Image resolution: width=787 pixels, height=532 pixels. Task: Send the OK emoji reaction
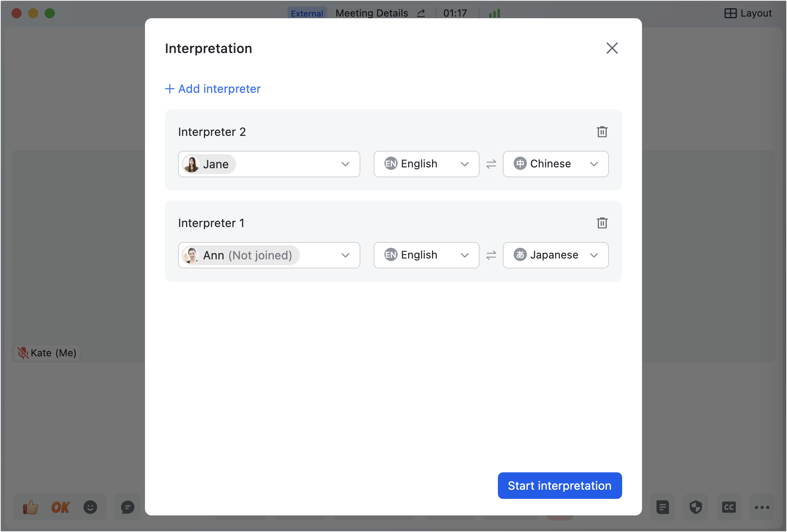click(60, 507)
